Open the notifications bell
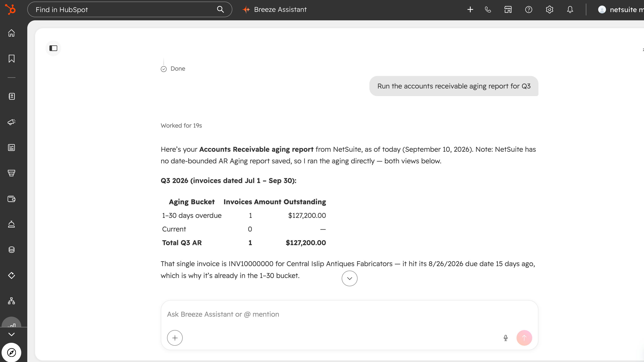644x362 pixels. (x=570, y=9)
